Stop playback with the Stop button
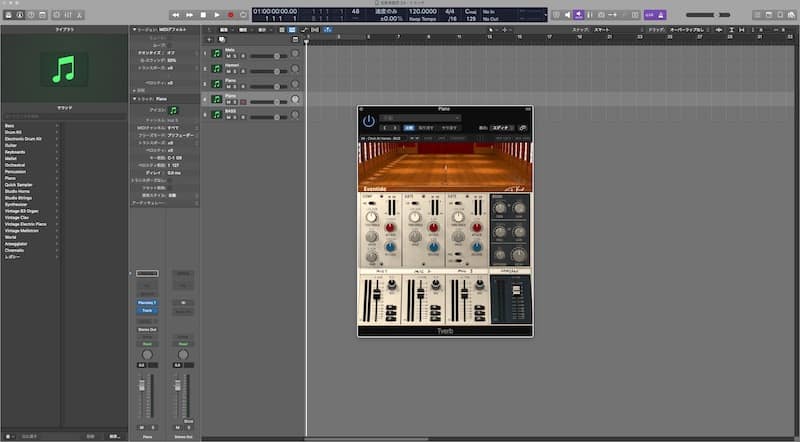Screen dimensions: 800x442 tap(203, 15)
